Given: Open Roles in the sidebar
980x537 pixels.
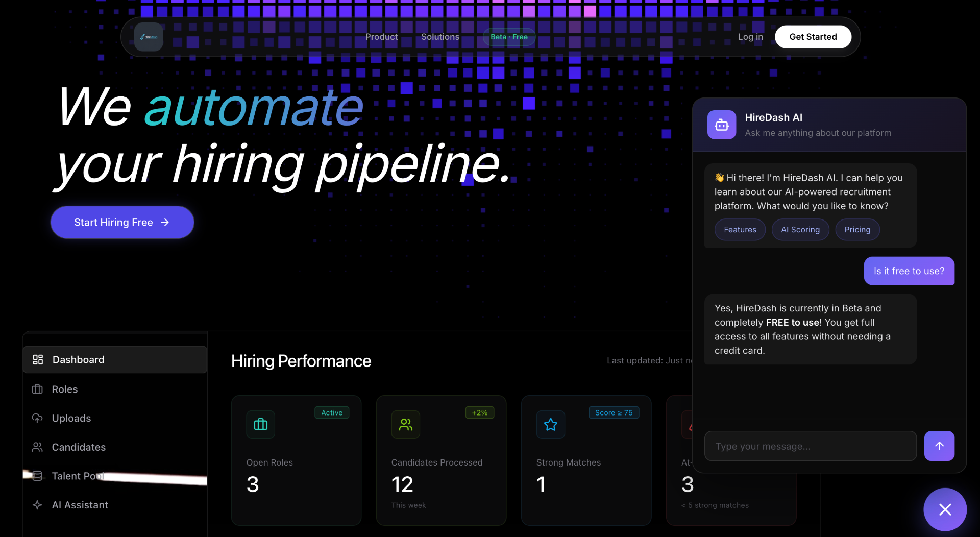Looking at the screenshot, I should pos(115,389).
